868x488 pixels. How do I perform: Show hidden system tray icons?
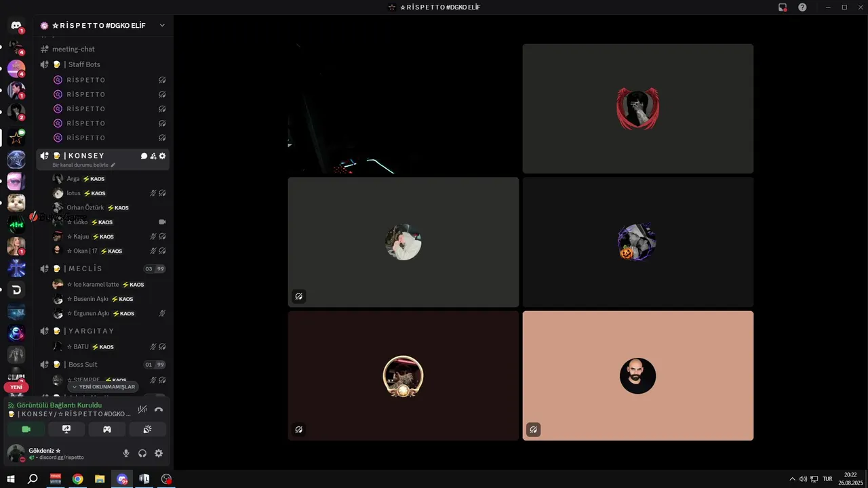pyautogui.click(x=792, y=479)
